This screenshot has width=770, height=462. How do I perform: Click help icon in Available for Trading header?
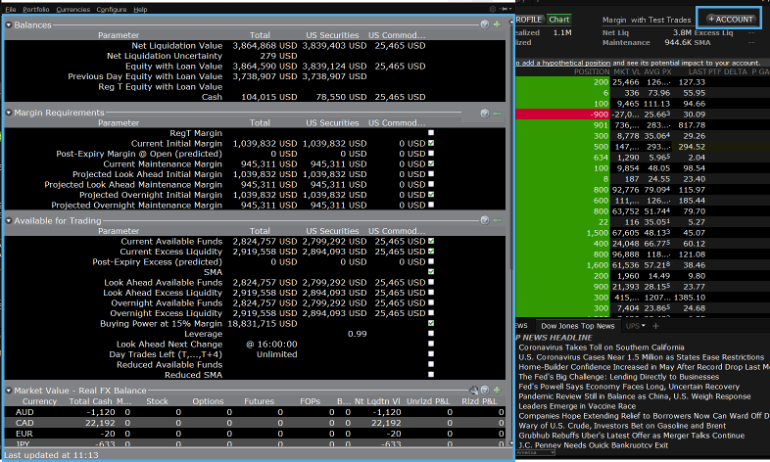[485, 220]
